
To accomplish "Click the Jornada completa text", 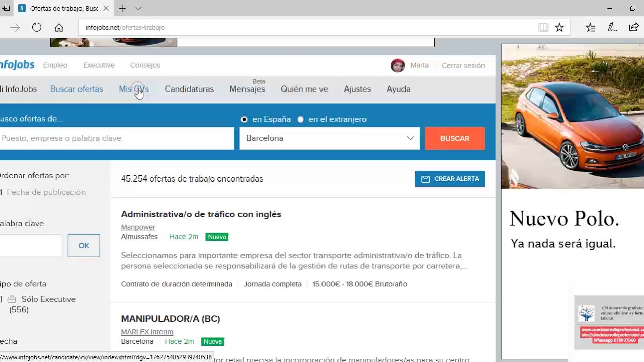I will 273,284.
